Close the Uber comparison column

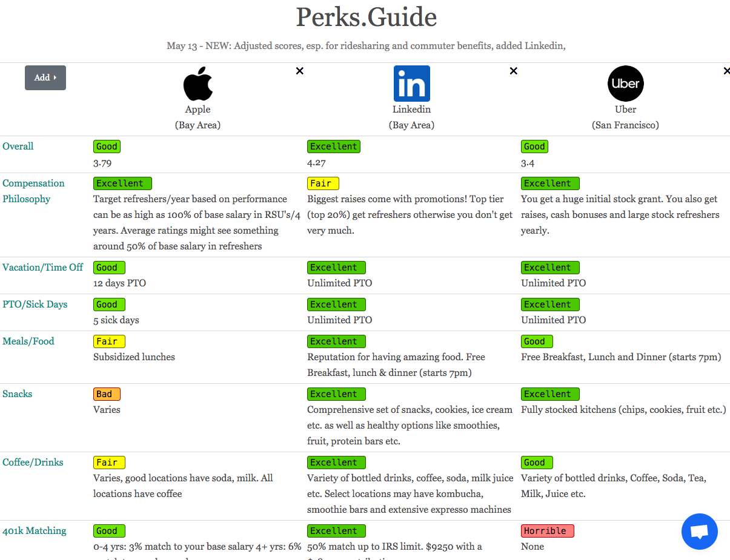pyautogui.click(x=726, y=71)
